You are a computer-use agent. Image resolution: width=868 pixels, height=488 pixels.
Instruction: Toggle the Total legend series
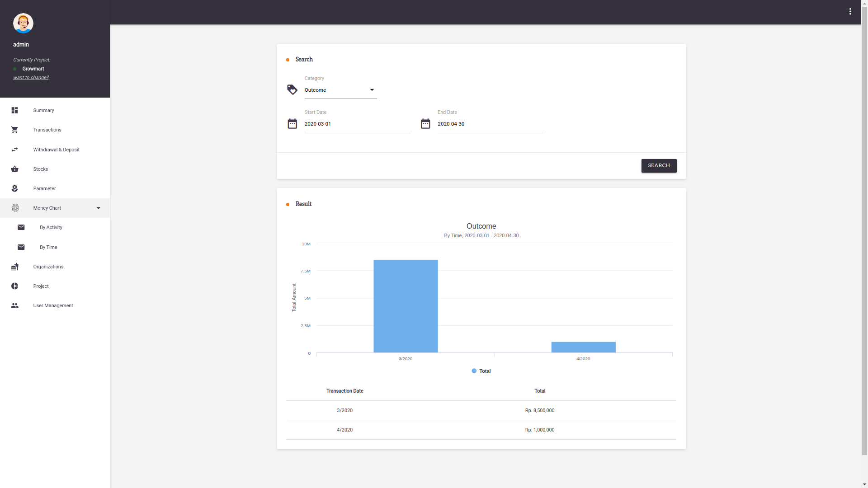click(481, 371)
